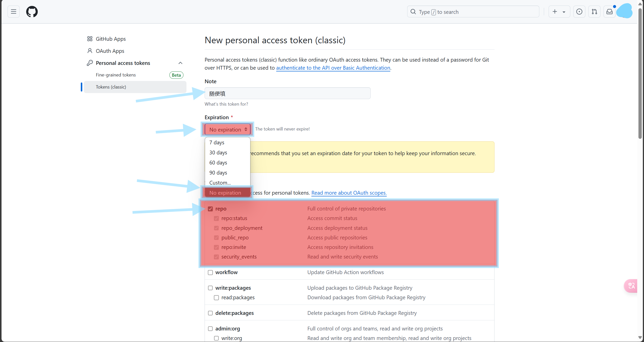Click the GitHub Octocat logo

32,12
